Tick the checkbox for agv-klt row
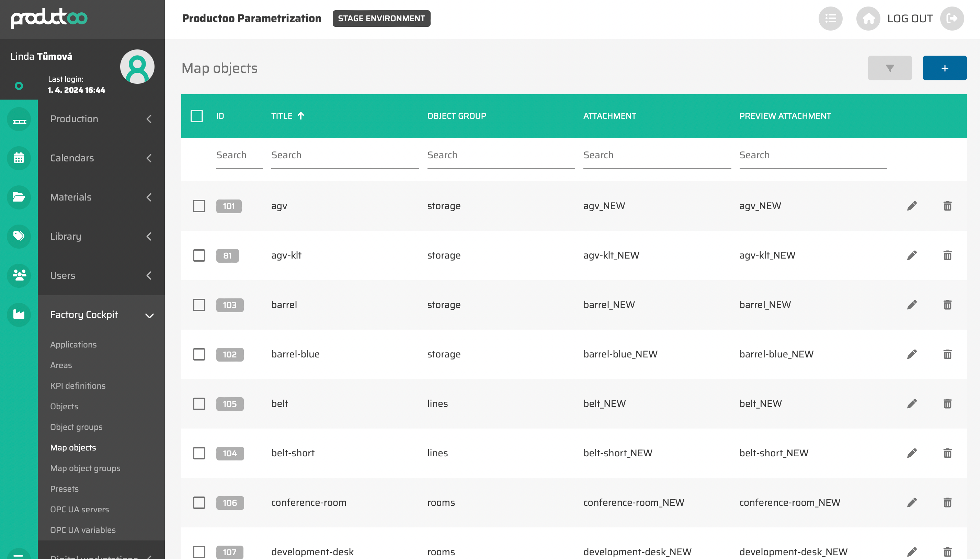This screenshot has width=980, height=559. coord(199,255)
